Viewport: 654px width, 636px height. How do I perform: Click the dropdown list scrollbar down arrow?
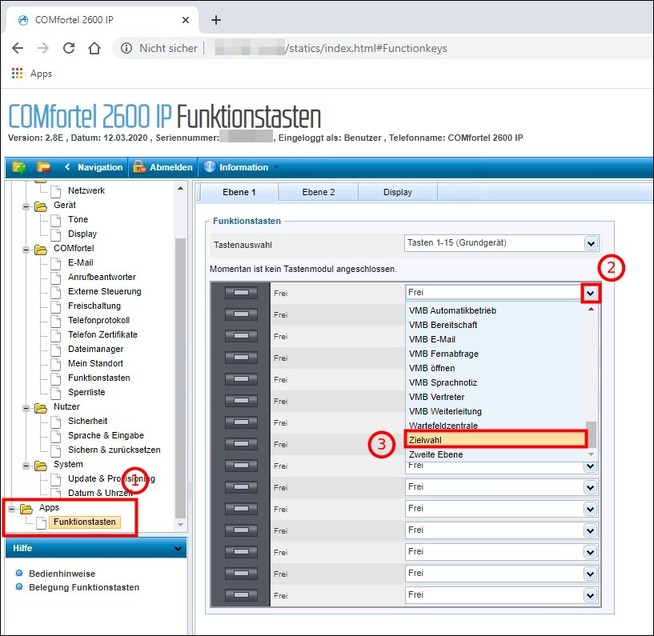coord(591,454)
